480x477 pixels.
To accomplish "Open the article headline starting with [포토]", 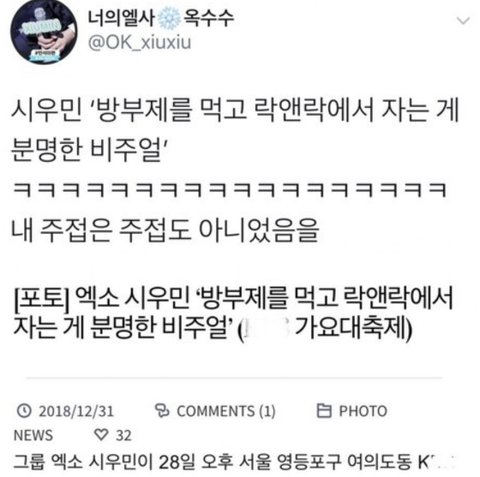I will (x=233, y=312).
